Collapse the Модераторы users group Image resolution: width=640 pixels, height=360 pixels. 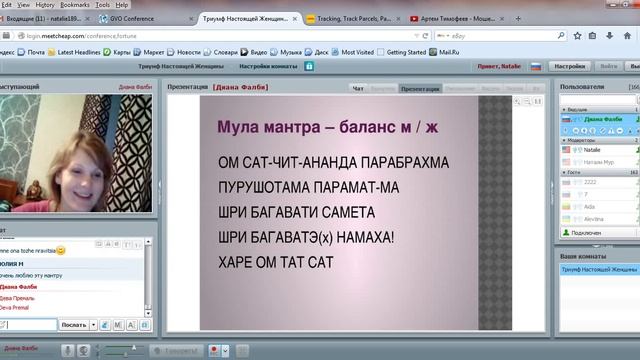pos(564,140)
